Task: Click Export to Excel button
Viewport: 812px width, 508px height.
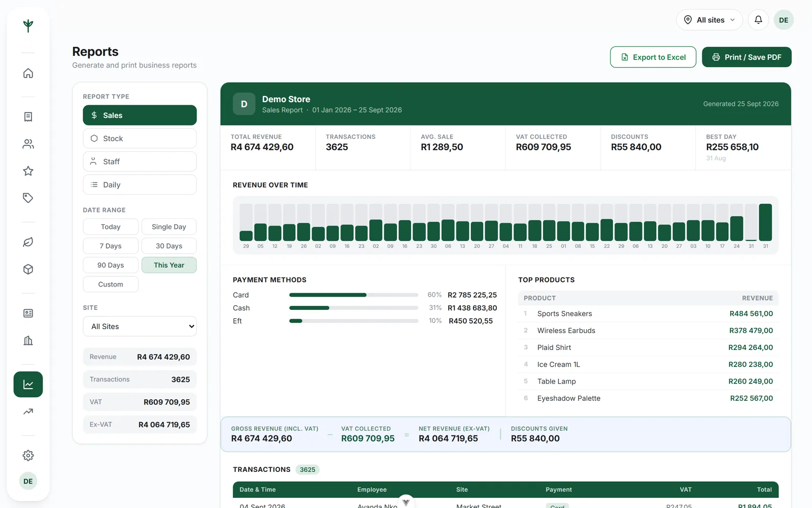Action: (653, 57)
